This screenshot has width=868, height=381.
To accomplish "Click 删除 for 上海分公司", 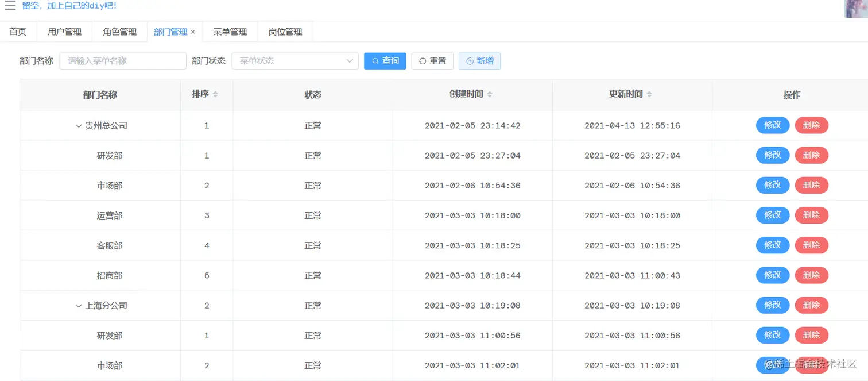I will 812,305.
